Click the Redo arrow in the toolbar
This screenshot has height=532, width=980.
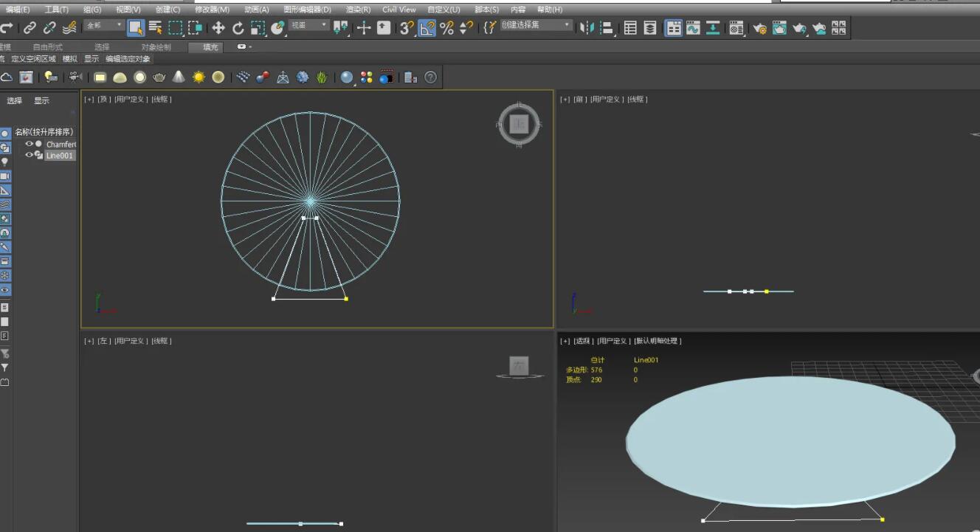point(6,28)
